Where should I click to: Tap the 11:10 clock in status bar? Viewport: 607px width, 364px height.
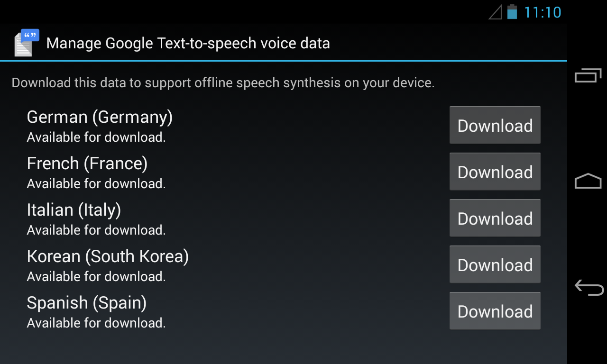543,12
